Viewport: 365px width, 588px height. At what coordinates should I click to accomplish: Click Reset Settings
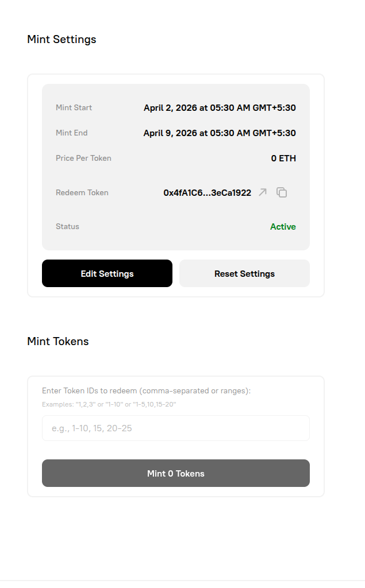coord(244,273)
